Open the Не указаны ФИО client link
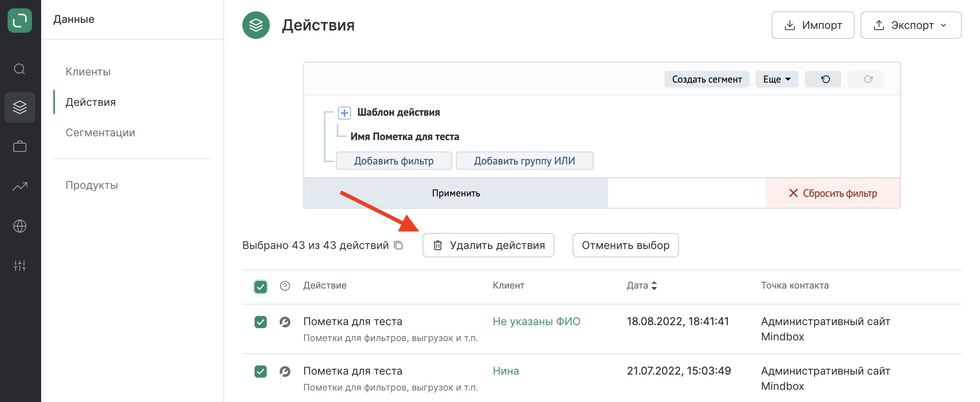Screen dimensions: 980x402 pyautogui.click(x=536, y=321)
